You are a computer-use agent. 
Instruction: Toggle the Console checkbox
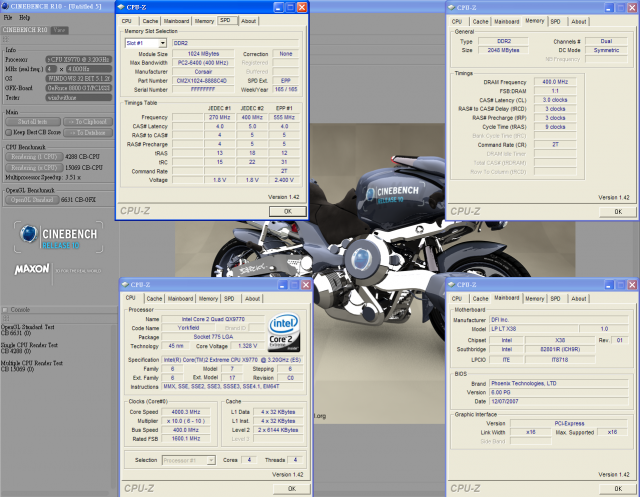pos(5,310)
